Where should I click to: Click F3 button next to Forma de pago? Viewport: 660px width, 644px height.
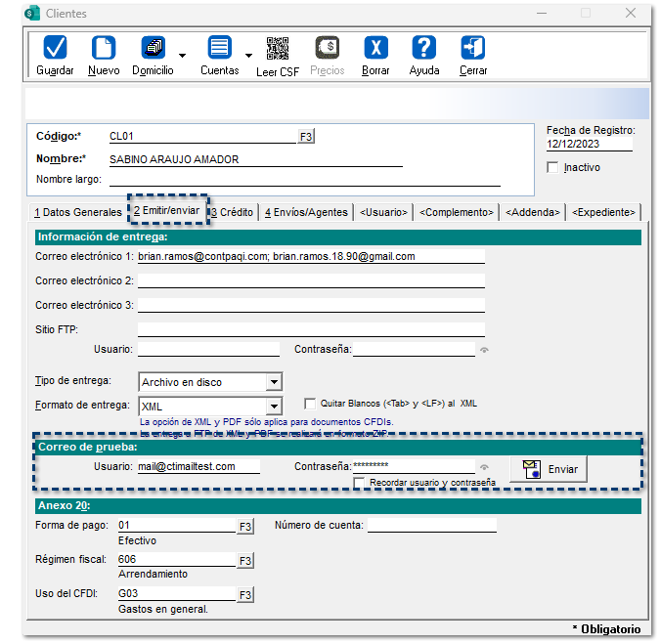point(244,527)
